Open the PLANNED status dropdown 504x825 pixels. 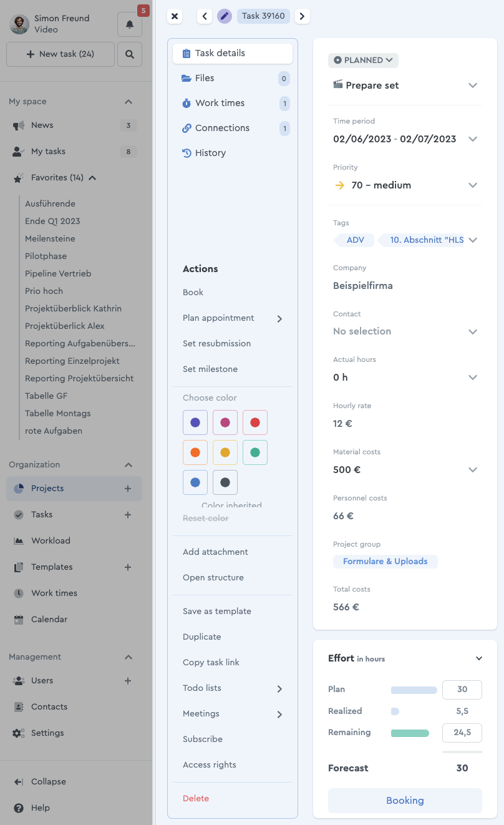363,61
